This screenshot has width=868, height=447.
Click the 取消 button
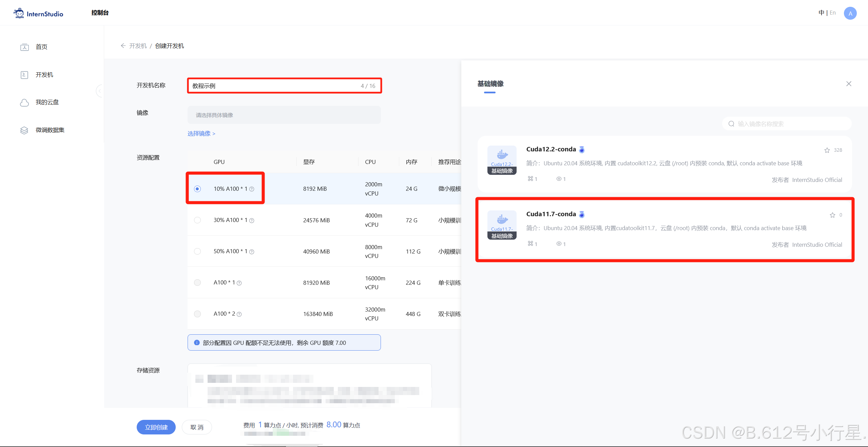tap(197, 427)
